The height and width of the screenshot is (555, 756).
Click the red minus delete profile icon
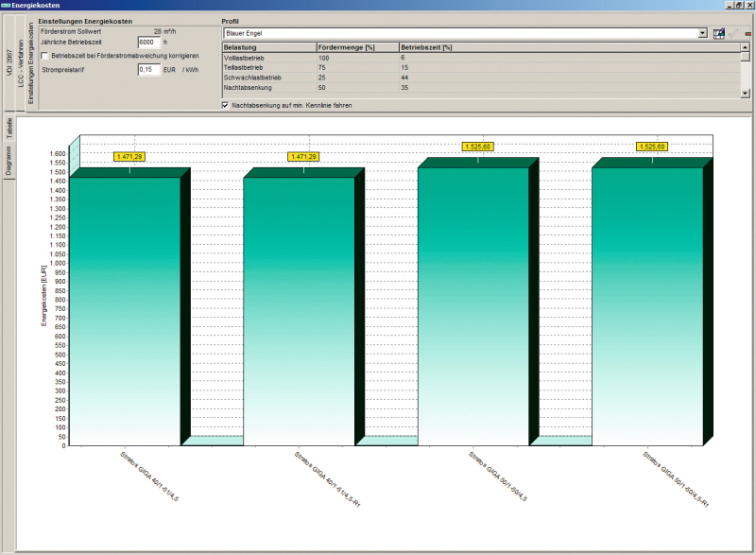point(748,34)
